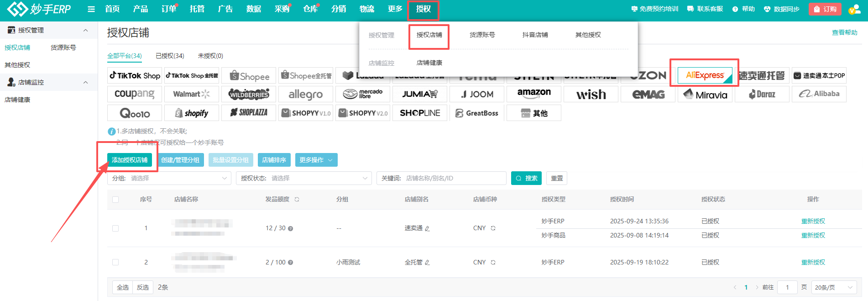This screenshot has width=868, height=301.
Task: Pick the Walmart platform logo
Action: (191, 94)
